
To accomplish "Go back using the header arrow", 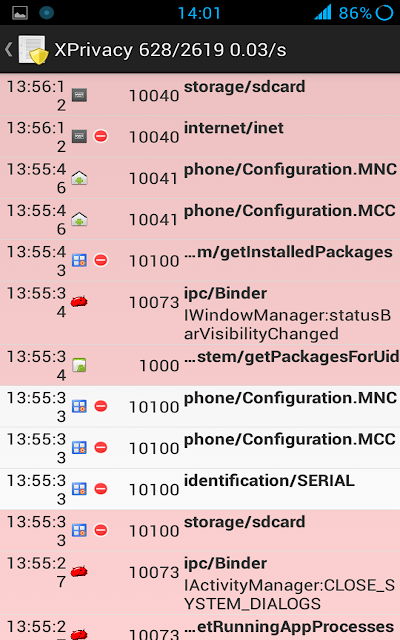I will coord(9,50).
